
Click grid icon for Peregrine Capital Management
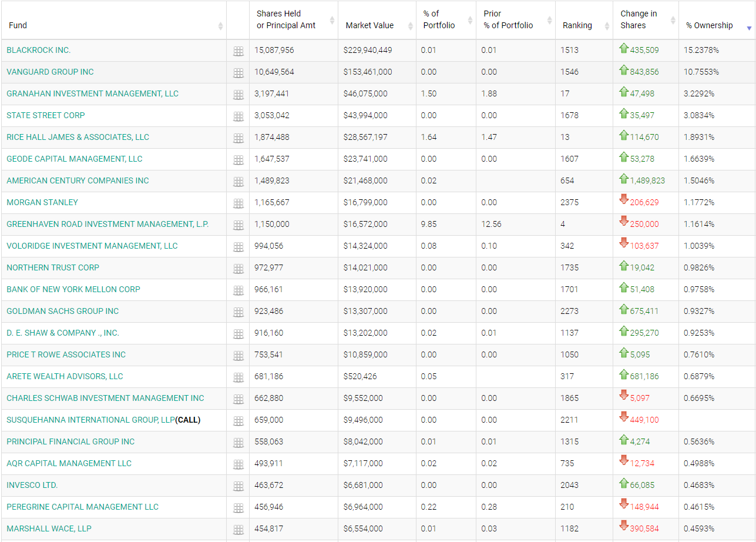click(238, 508)
